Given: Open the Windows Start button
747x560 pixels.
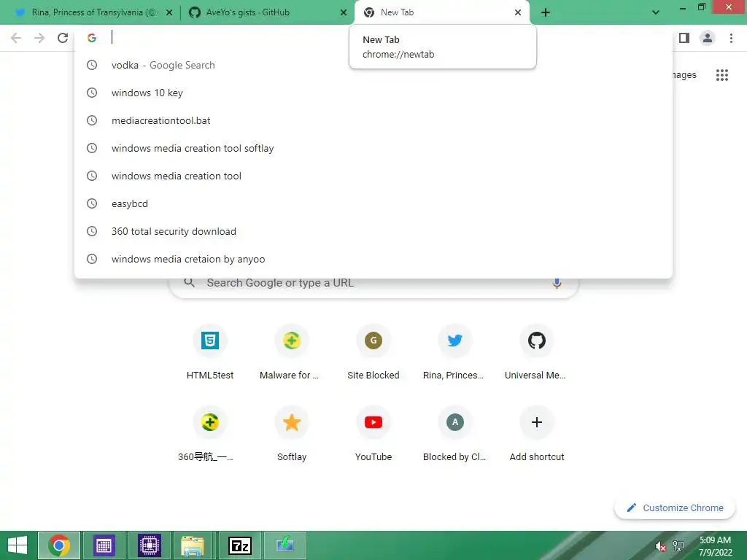Looking at the screenshot, I should (x=18, y=545).
